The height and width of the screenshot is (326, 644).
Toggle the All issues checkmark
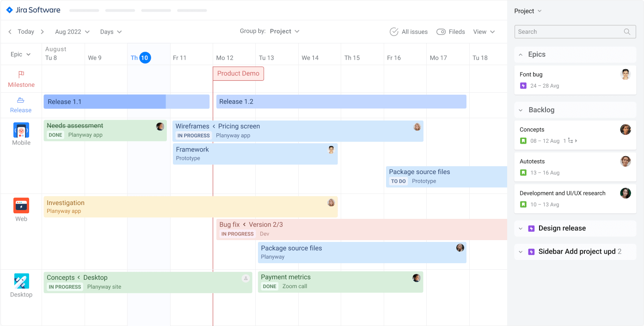pos(394,32)
